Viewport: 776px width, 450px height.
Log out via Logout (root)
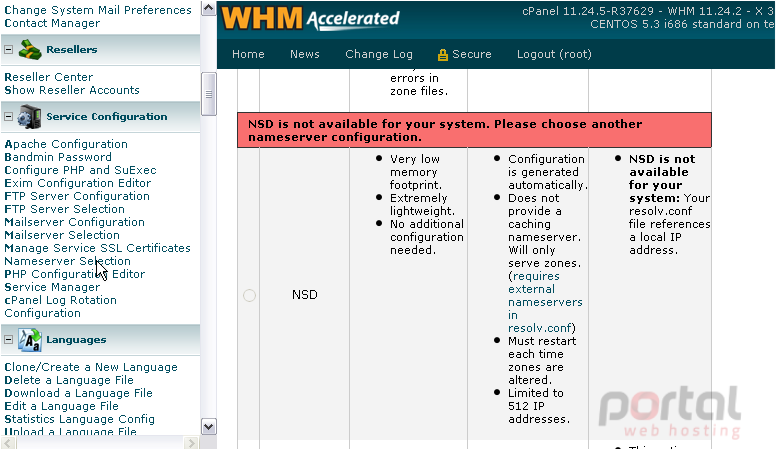tap(554, 54)
